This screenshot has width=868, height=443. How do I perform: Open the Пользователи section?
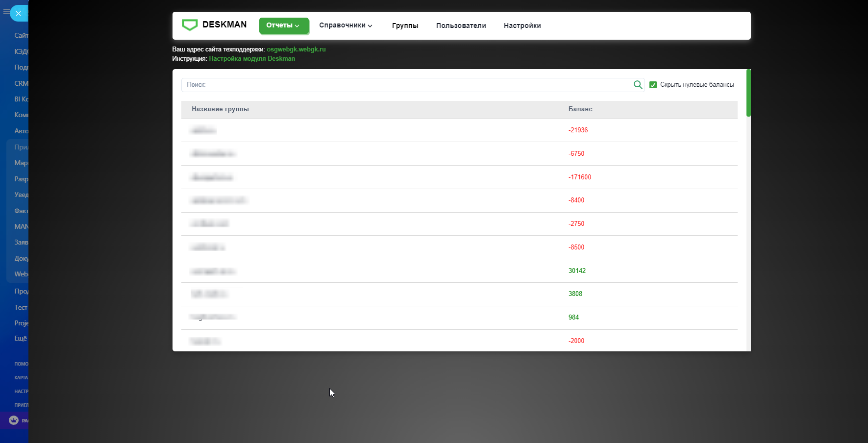[461, 25]
